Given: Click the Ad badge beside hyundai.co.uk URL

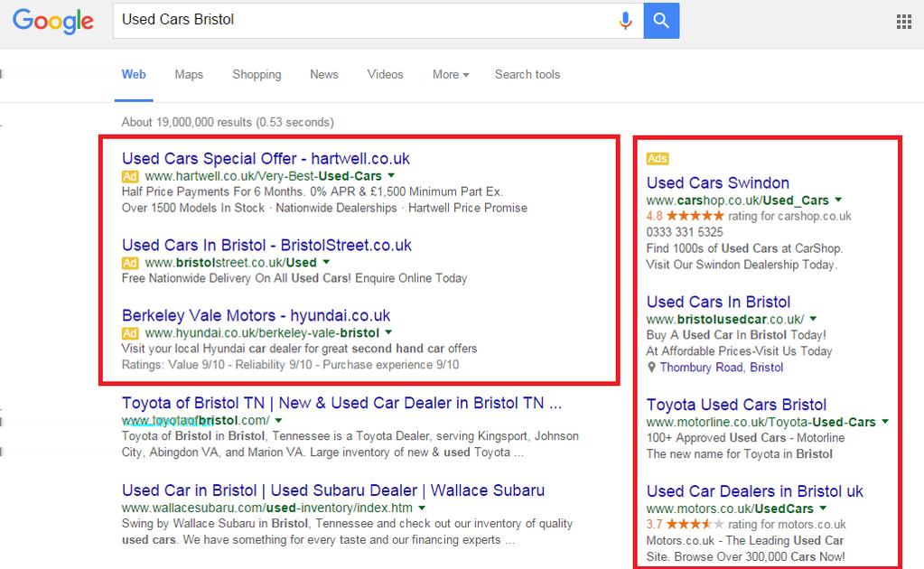Looking at the screenshot, I should click(x=130, y=333).
